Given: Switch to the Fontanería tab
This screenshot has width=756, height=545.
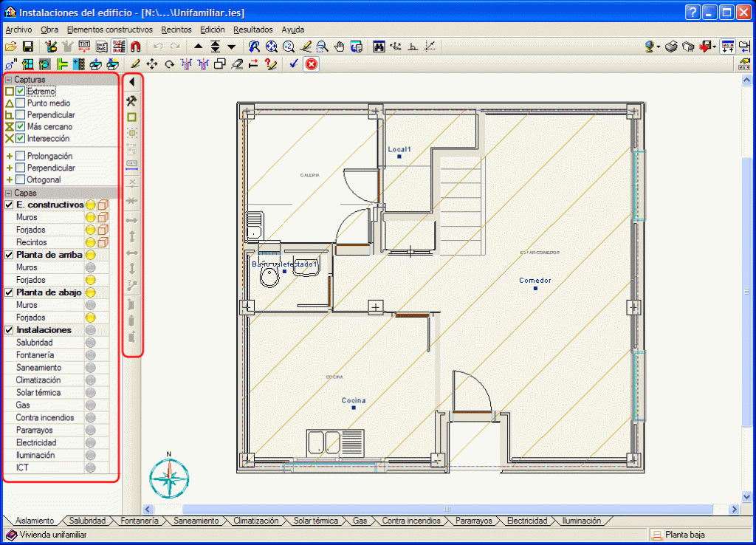Looking at the screenshot, I should tap(140, 521).
